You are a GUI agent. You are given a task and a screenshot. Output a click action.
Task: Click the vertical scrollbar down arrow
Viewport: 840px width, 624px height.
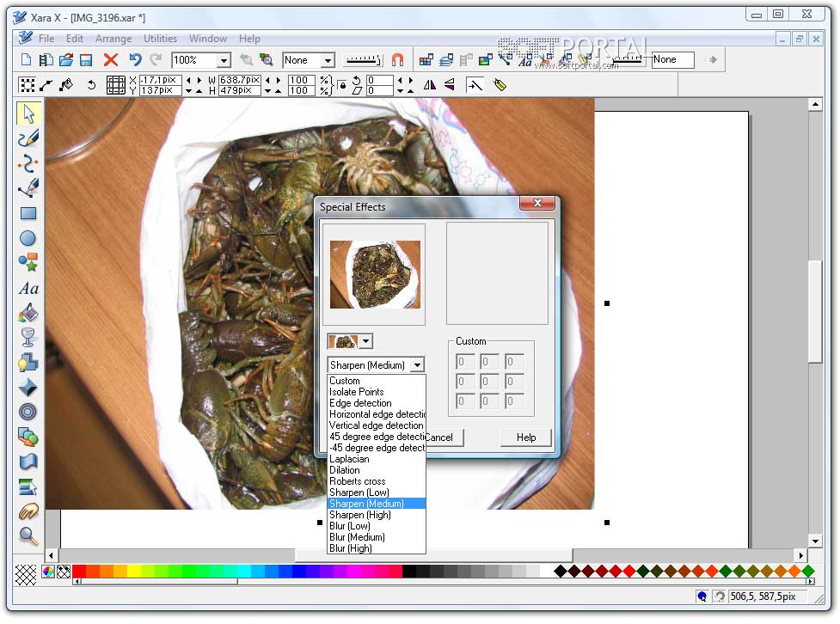click(815, 541)
